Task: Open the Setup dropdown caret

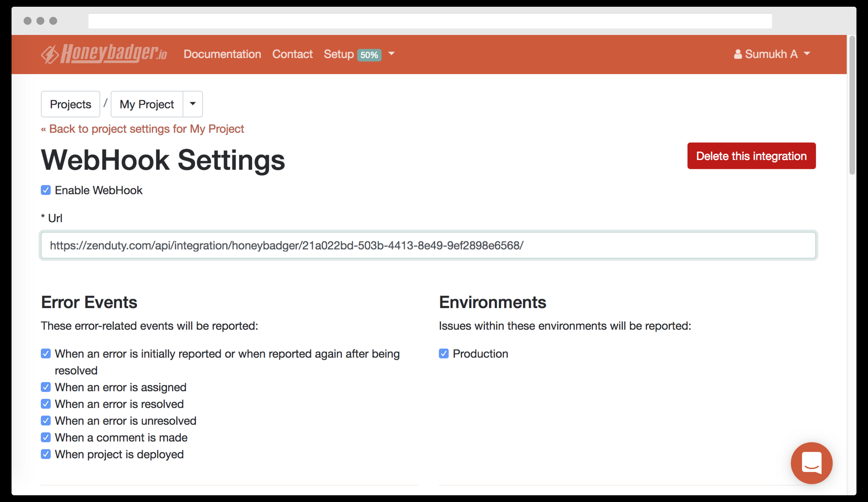Action: click(x=391, y=54)
